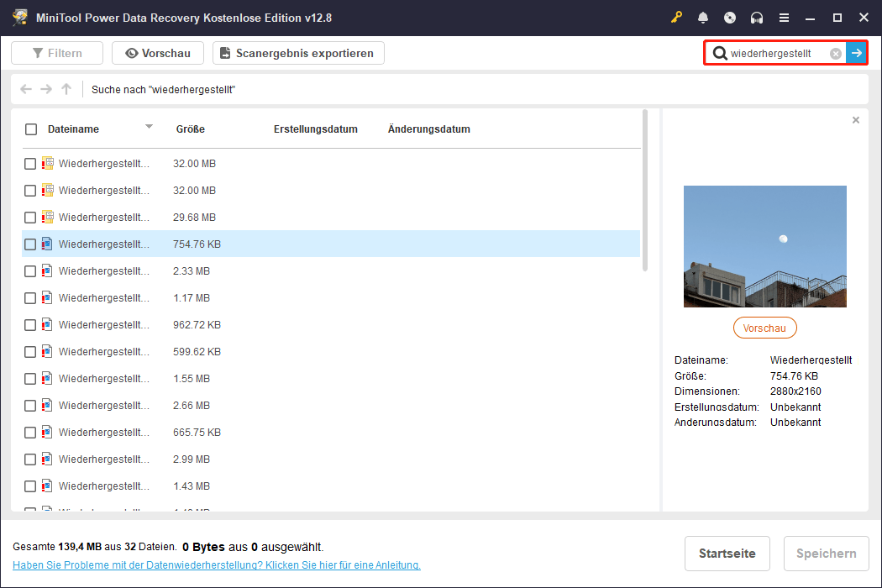Click the back navigation arrow
The image size is (882, 588).
(25, 89)
